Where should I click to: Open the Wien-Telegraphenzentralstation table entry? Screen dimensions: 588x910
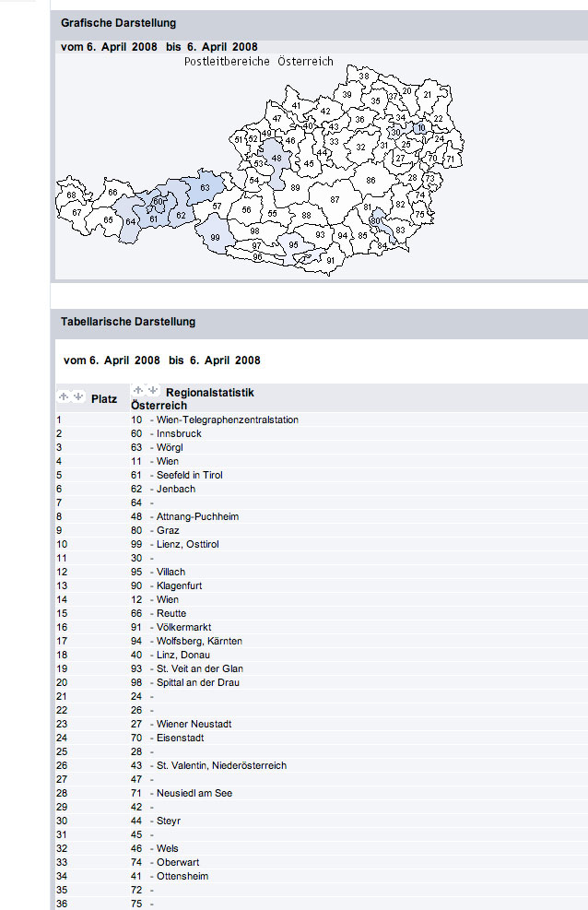[227, 420]
